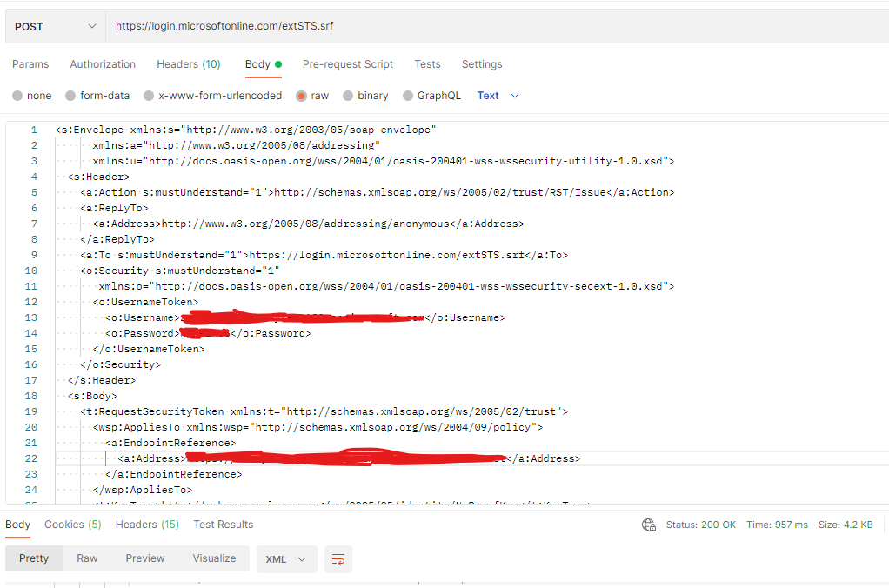The height and width of the screenshot is (588, 889).
Task: Select the raw body type
Action: (x=313, y=96)
